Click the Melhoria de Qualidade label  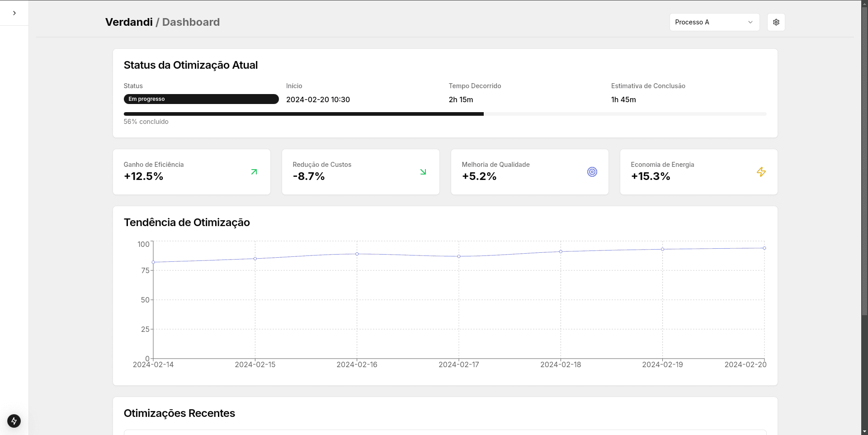pyautogui.click(x=495, y=165)
